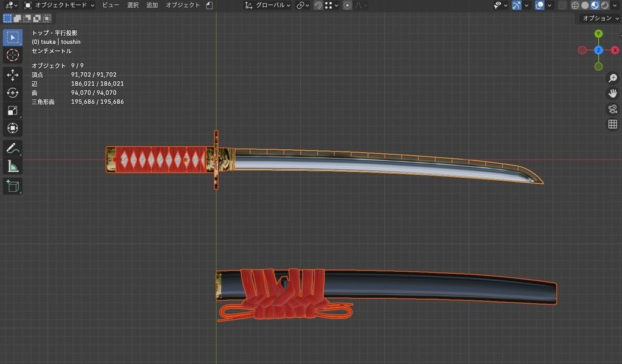Switch to solid viewport shading

click(x=585, y=5)
